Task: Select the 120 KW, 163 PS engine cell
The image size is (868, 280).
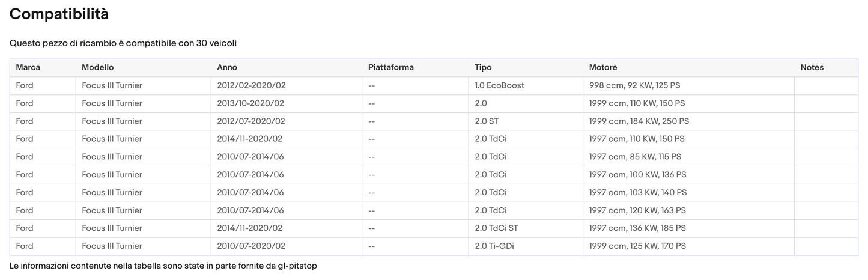Action: click(637, 211)
